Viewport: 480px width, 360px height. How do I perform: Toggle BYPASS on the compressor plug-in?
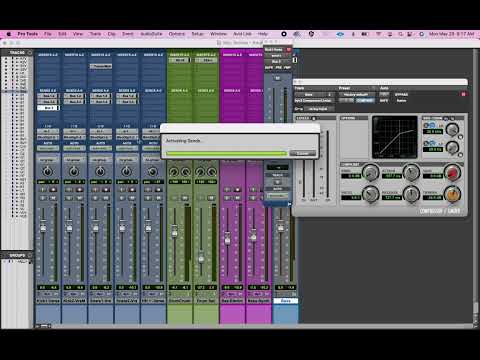pyautogui.click(x=401, y=95)
